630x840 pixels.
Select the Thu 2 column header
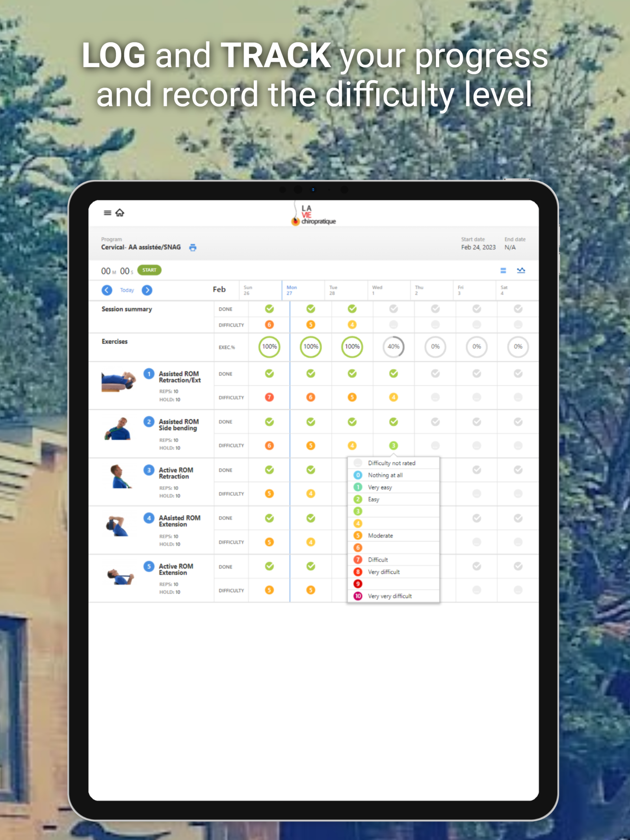tap(432, 291)
